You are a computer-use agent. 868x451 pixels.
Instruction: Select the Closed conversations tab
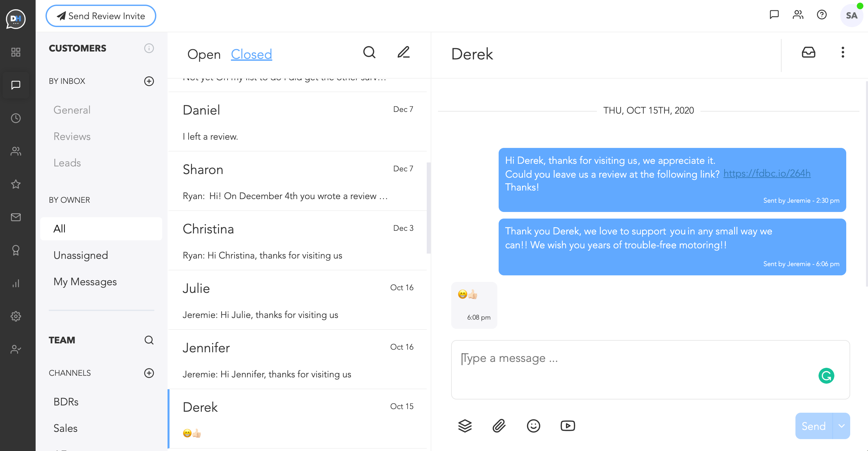coord(251,54)
